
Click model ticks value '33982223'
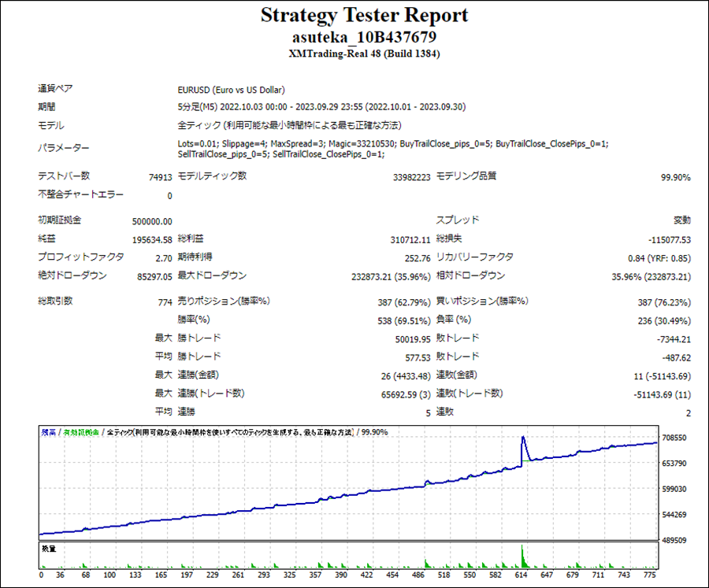(x=411, y=177)
